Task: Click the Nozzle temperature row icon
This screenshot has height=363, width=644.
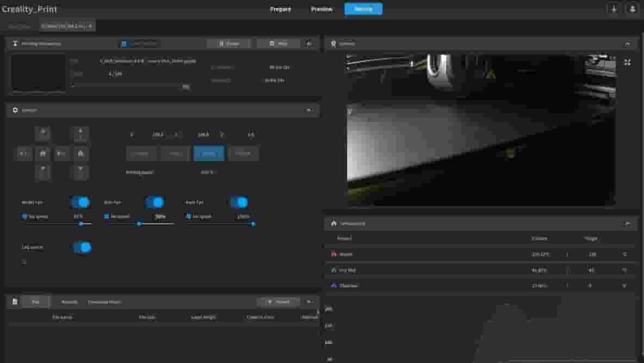Action: pos(333,254)
